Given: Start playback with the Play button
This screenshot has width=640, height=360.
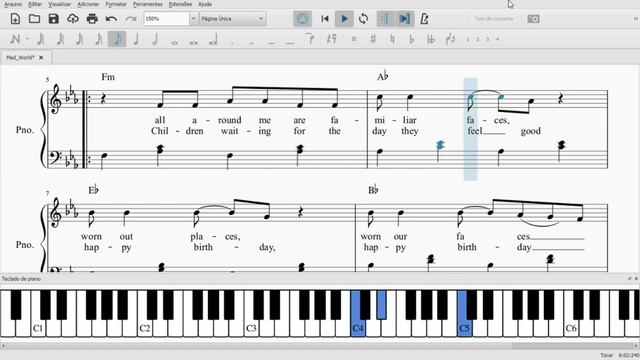Looking at the screenshot, I should 344,19.
